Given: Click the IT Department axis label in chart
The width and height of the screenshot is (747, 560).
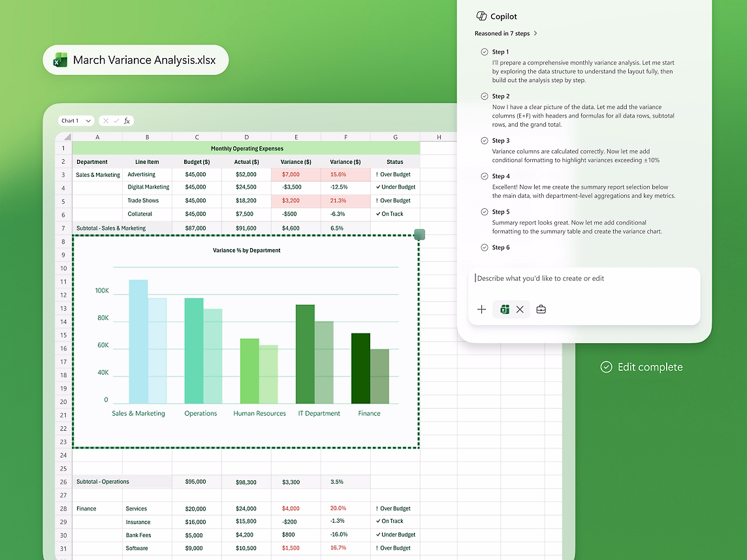Looking at the screenshot, I should pyautogui.click(x=319, y=413).
